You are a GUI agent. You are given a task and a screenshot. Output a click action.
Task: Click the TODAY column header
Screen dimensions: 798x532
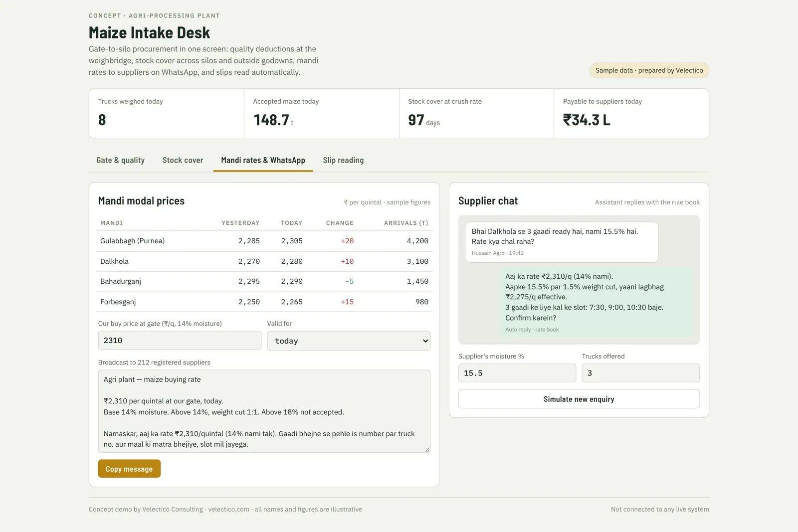[x=292, y=223]
